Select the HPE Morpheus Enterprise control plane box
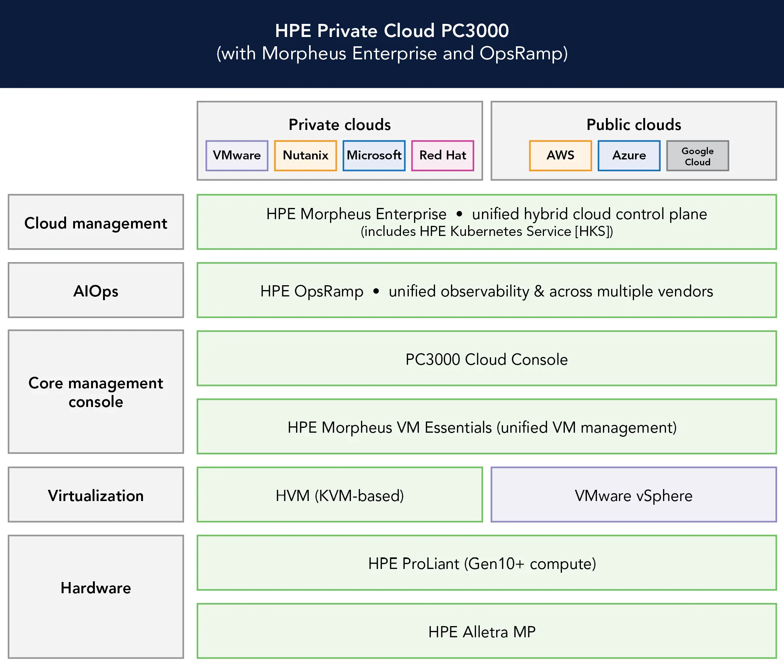 tap(486, 222)
